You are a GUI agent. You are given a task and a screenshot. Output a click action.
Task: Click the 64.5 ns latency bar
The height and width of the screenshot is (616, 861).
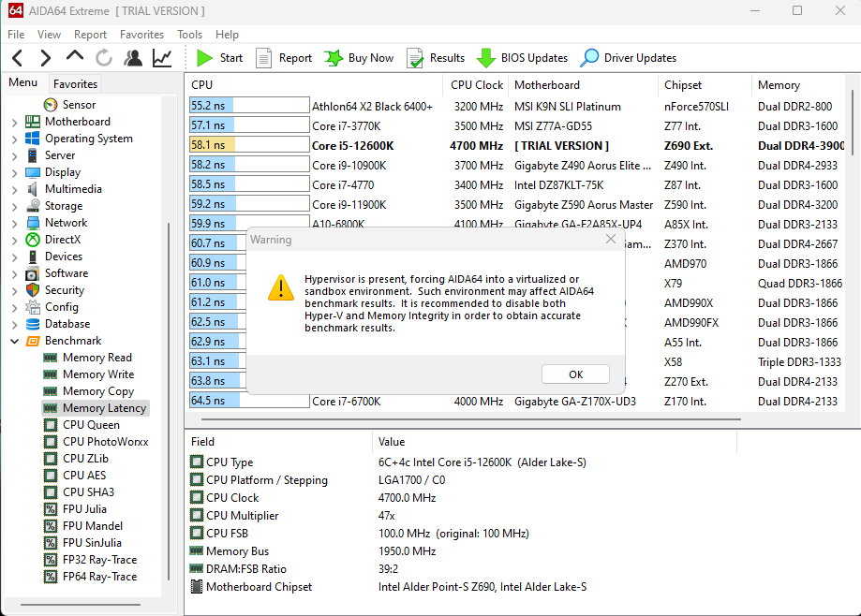[x=249, y=401]
